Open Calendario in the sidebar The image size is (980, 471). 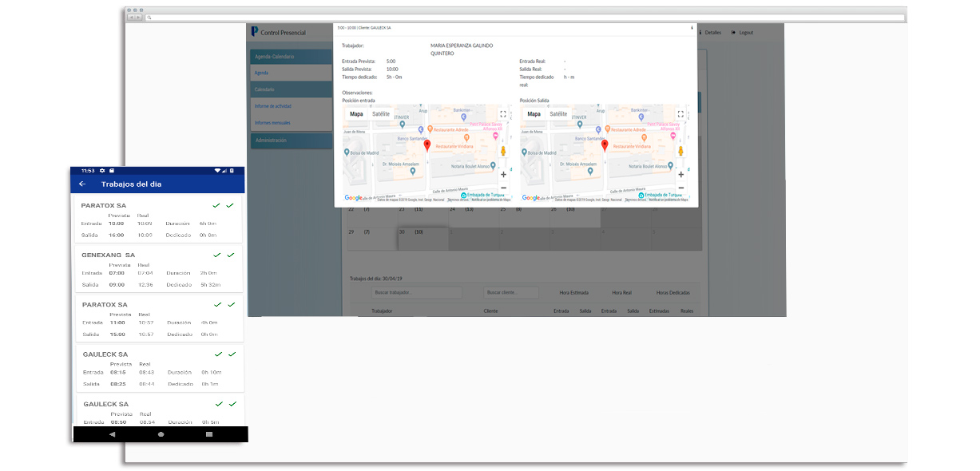click(x=292, y=89)
